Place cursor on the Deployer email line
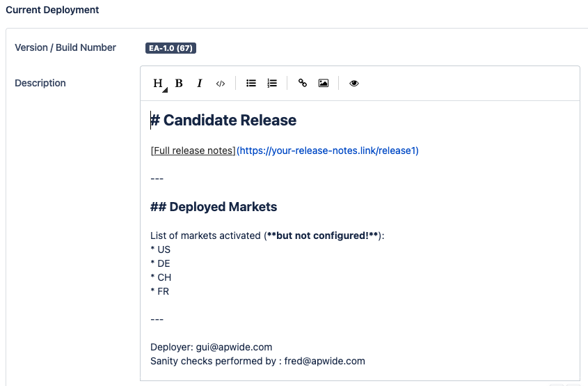This screenshot has height=386, width=588. (211, 347)
